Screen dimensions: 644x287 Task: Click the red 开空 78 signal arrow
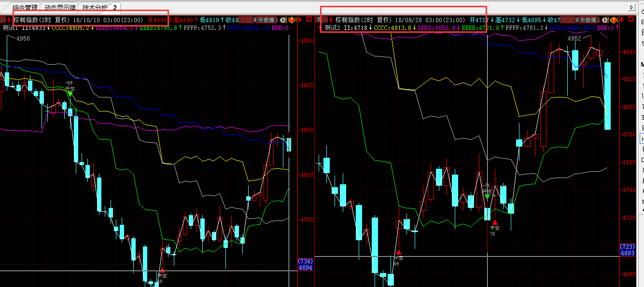pos(494,222)
